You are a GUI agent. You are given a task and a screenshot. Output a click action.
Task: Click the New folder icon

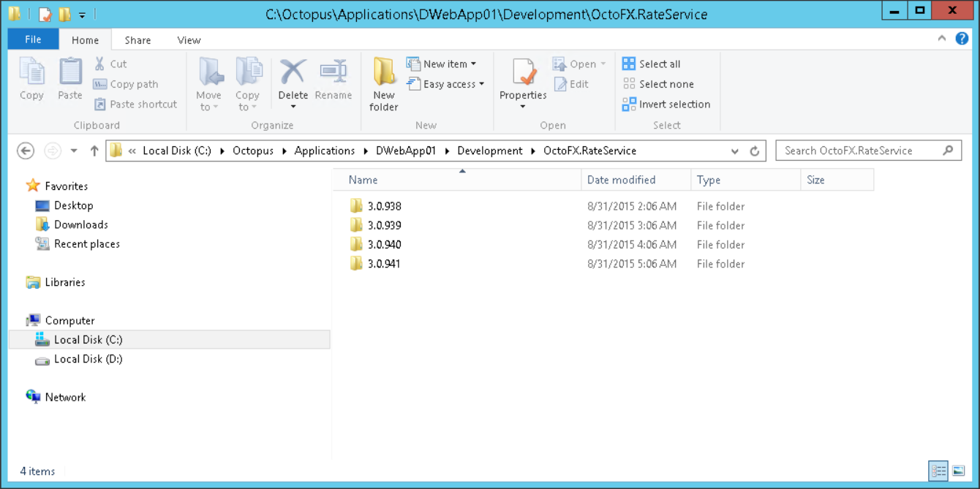tap(383, 74)
